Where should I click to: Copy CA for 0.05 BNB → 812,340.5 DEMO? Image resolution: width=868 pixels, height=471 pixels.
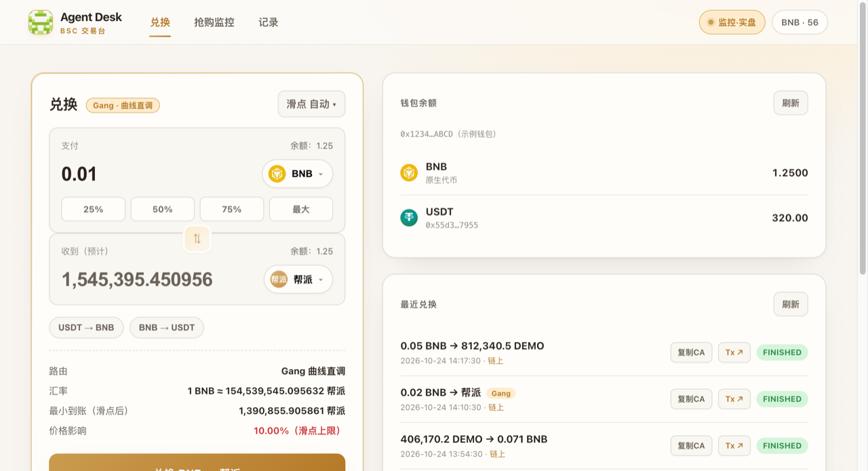691,352
